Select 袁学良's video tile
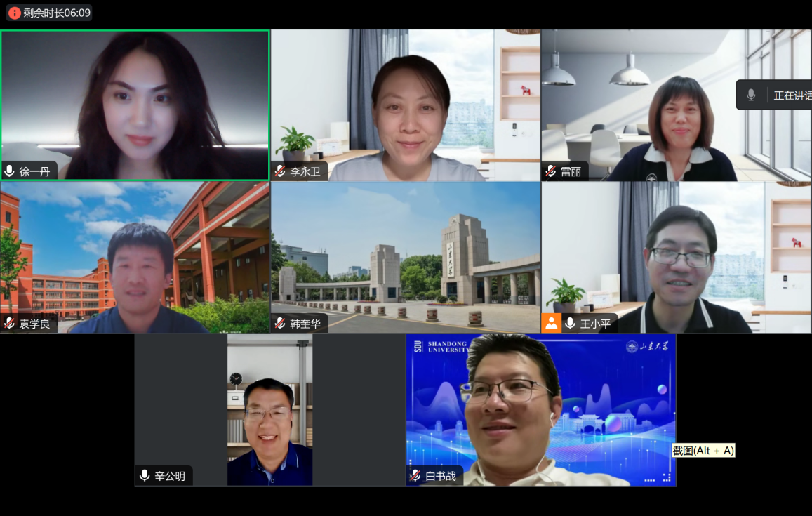This screenshot has width=812, height=516. 135,258
